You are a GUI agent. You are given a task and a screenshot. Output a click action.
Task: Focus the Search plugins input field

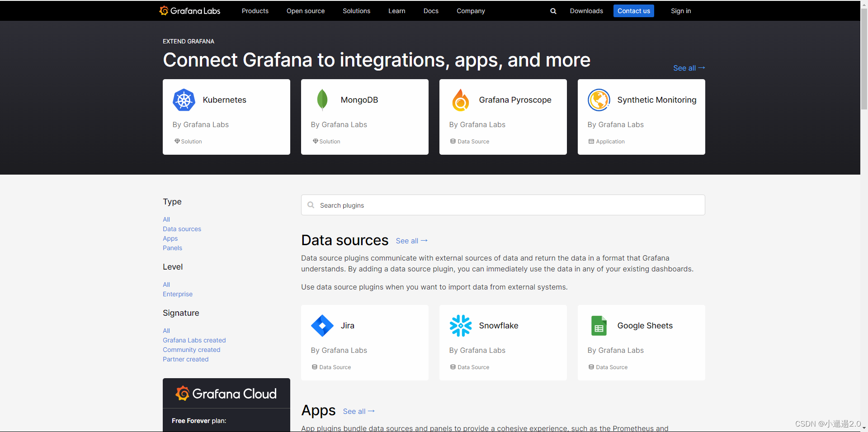pyautogui.click(x=503, y=205)
